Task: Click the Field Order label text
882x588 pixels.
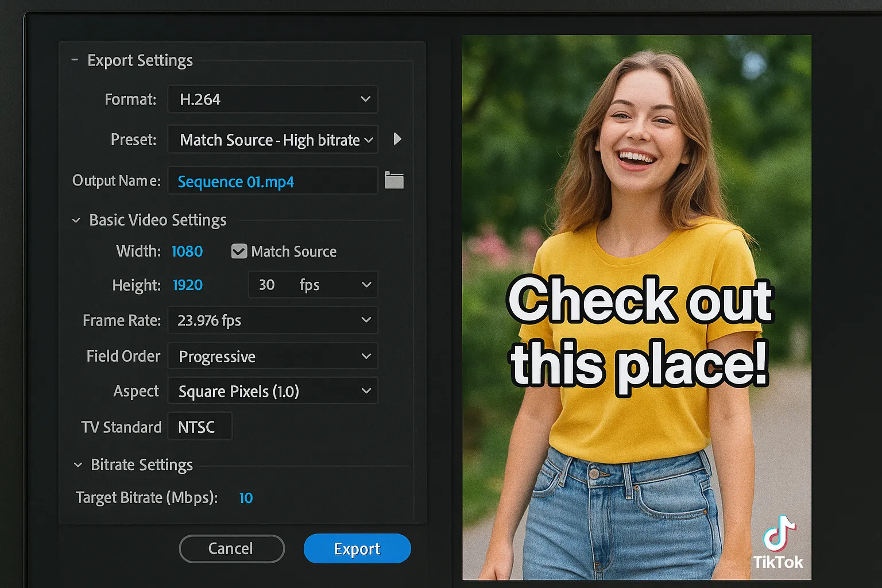Action: tap(123, 356)
